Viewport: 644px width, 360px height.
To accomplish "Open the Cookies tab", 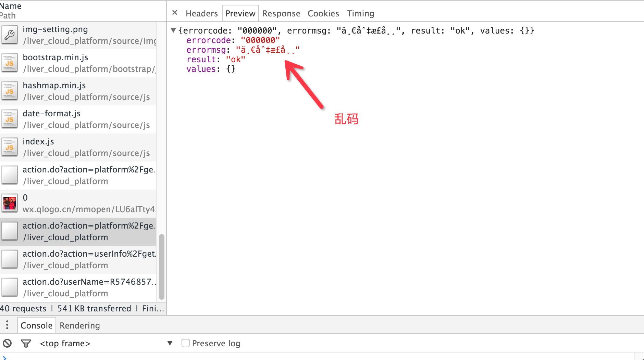I will pos(323,13).
